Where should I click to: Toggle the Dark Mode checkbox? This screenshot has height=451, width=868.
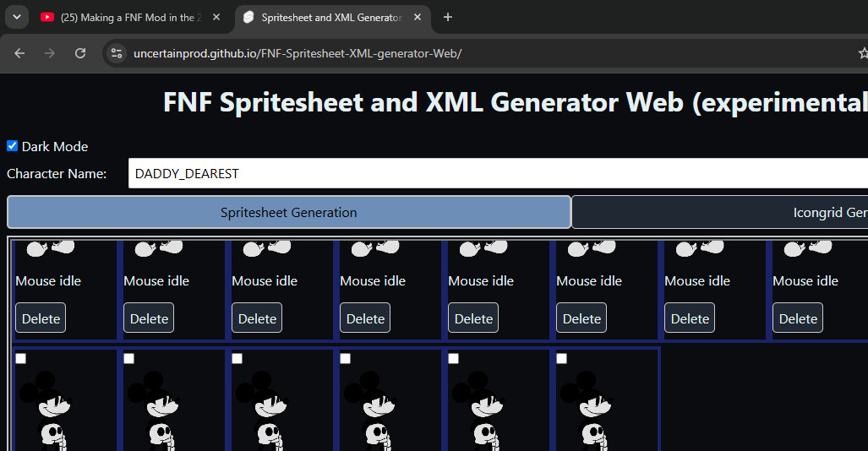12,146
